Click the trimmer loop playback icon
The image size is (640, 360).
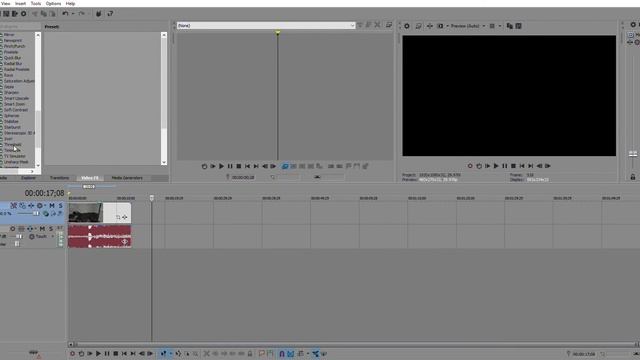[x=204, y=166]
